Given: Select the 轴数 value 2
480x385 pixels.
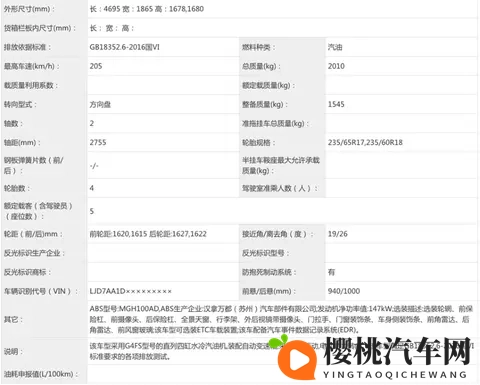Looking at the screenshot, I should (x=92, y=123).
